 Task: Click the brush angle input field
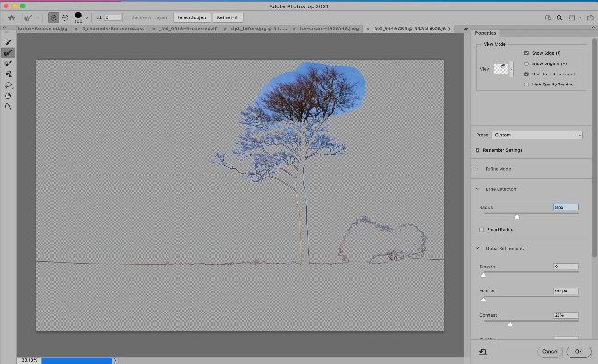112,17
